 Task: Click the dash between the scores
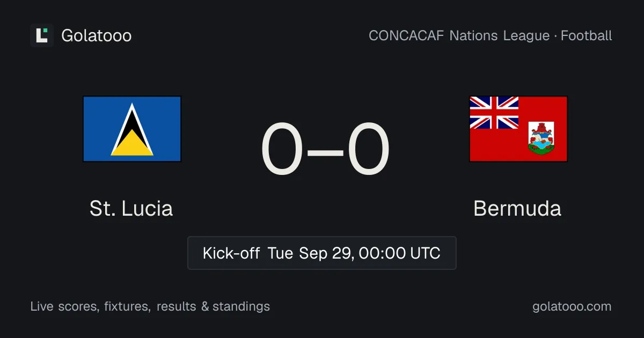tap(326, 152)
